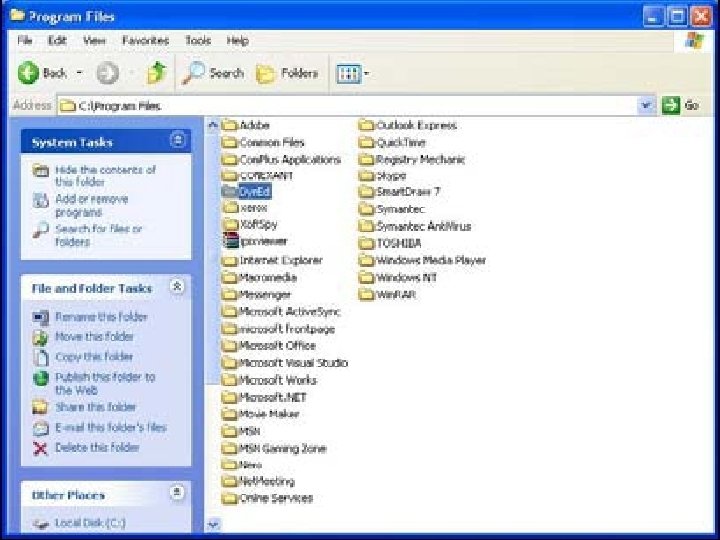Click Publish this folder to the Web
720x540 pixels.
pos(105,383)
